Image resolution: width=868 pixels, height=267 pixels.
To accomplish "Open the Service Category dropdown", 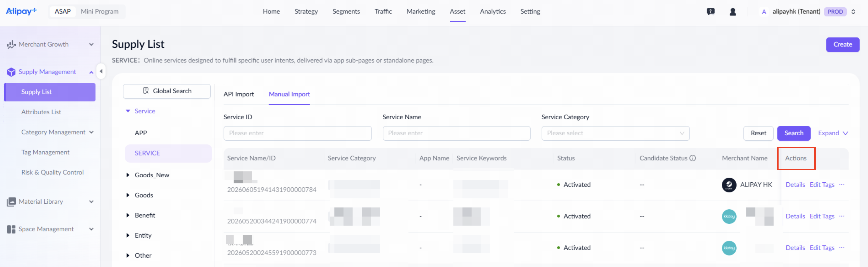I will tap(615, 133).
